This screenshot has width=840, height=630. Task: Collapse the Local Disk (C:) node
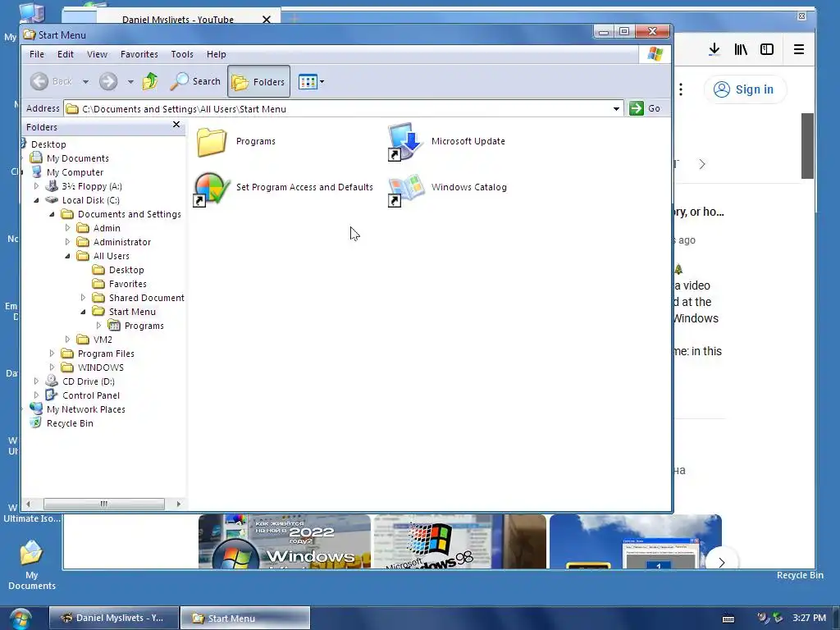(x=36, y=200)
